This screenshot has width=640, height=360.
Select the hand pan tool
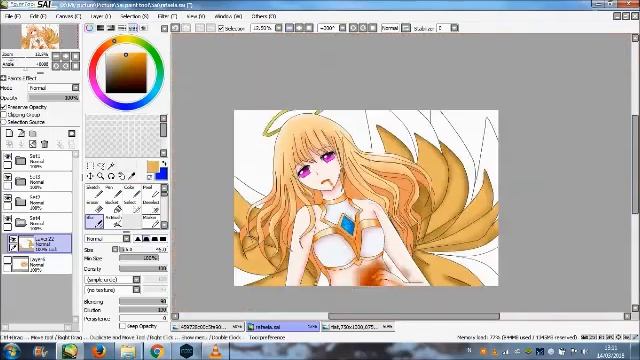click(121, 176)
